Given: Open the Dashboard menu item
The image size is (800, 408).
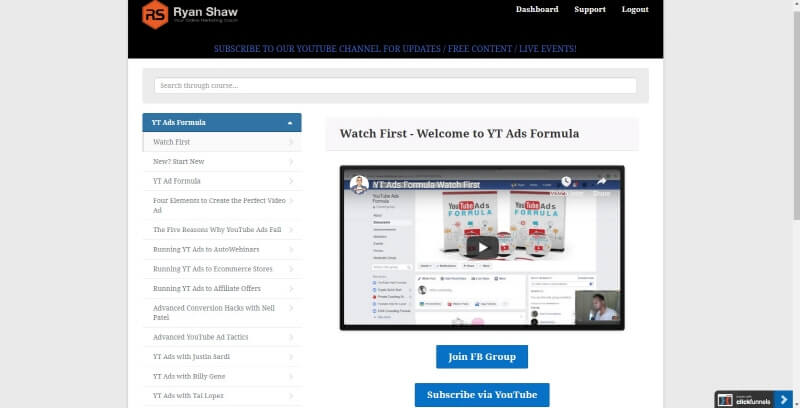Looking at the screenshot, I should (x=537, y=9).
